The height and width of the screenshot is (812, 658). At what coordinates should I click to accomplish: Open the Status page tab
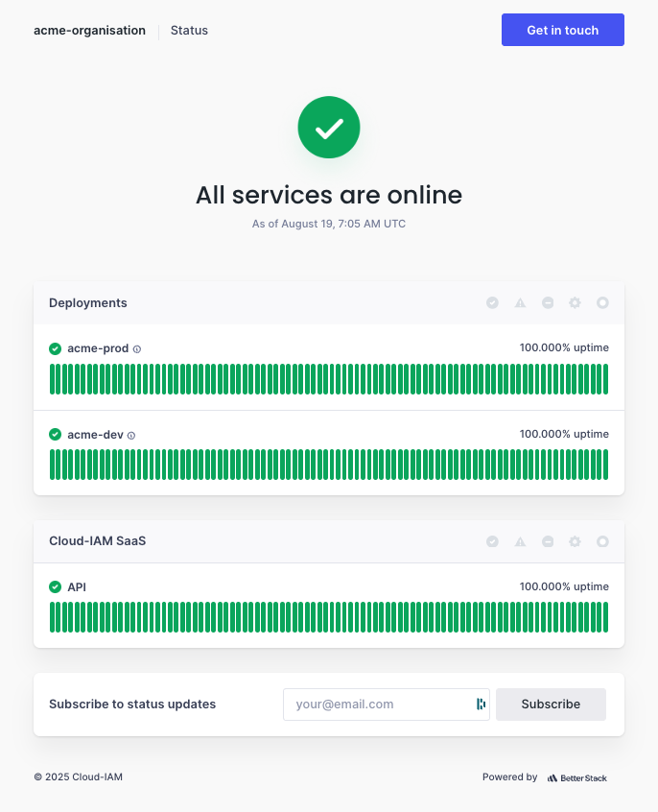(x=189, y=31)
